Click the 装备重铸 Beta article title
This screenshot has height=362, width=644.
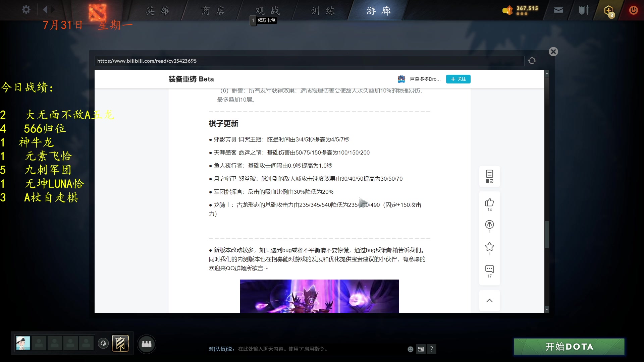click(191, 79)
